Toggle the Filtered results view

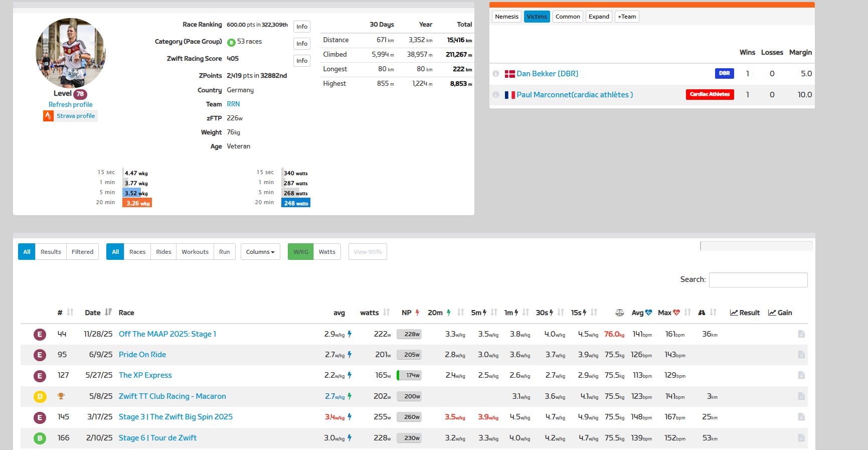coord(82,252)
